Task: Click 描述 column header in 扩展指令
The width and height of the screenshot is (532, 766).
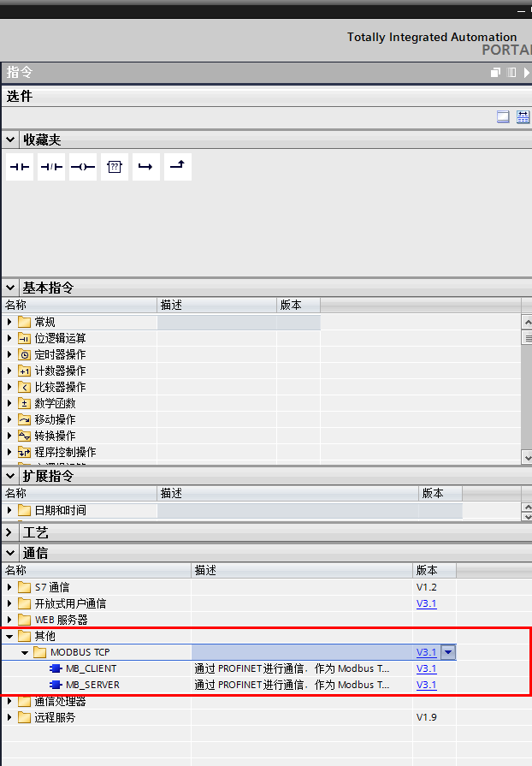Action: click(x=288, y=493)
